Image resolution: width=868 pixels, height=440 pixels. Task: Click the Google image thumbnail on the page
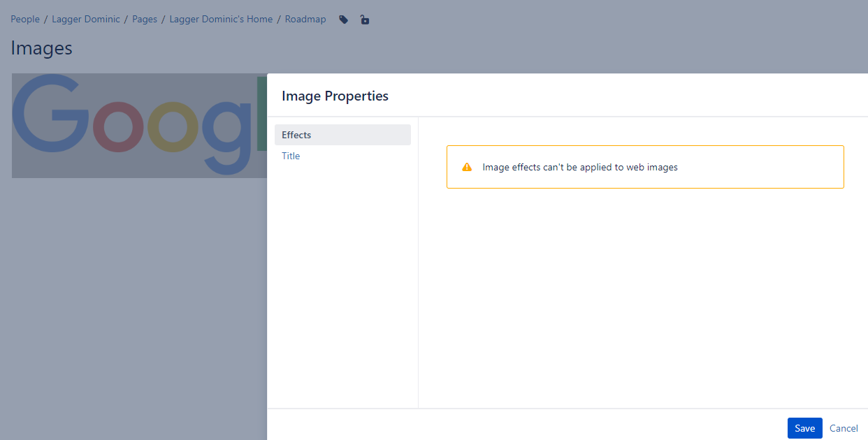click(133, 126)
